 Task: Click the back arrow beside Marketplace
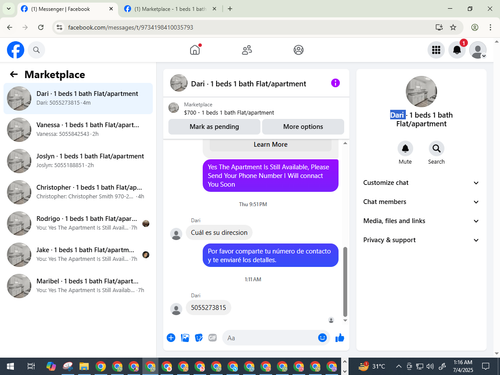(x=14, y=74)
